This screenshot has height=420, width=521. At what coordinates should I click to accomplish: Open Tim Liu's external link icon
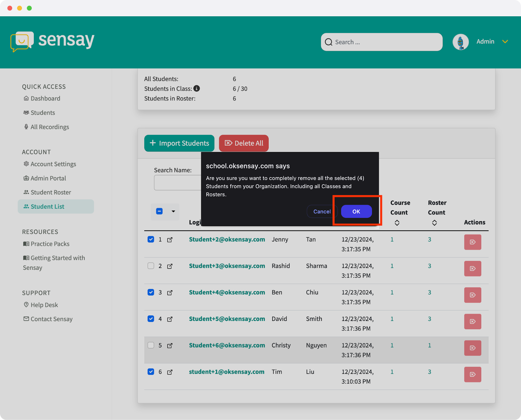[x=170, y=372]
